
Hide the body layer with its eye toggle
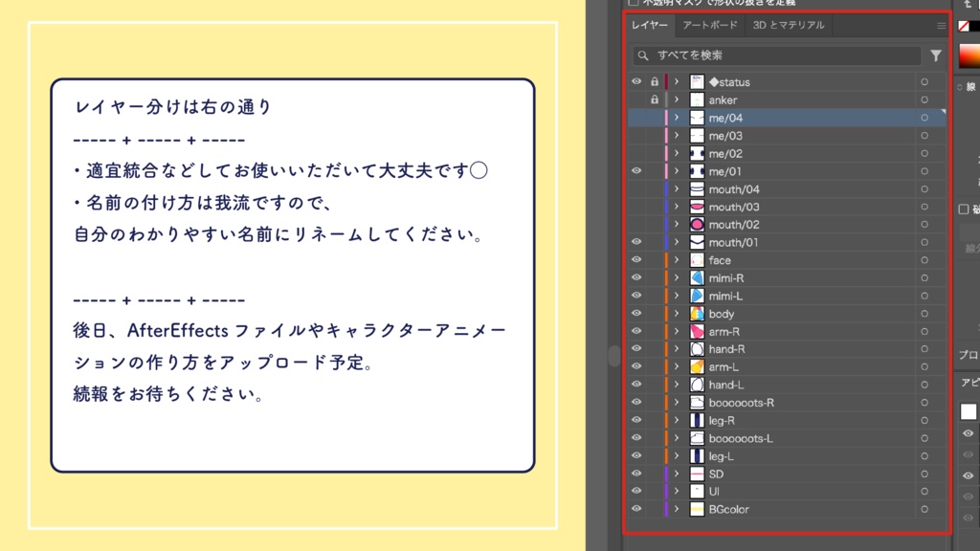635,313
